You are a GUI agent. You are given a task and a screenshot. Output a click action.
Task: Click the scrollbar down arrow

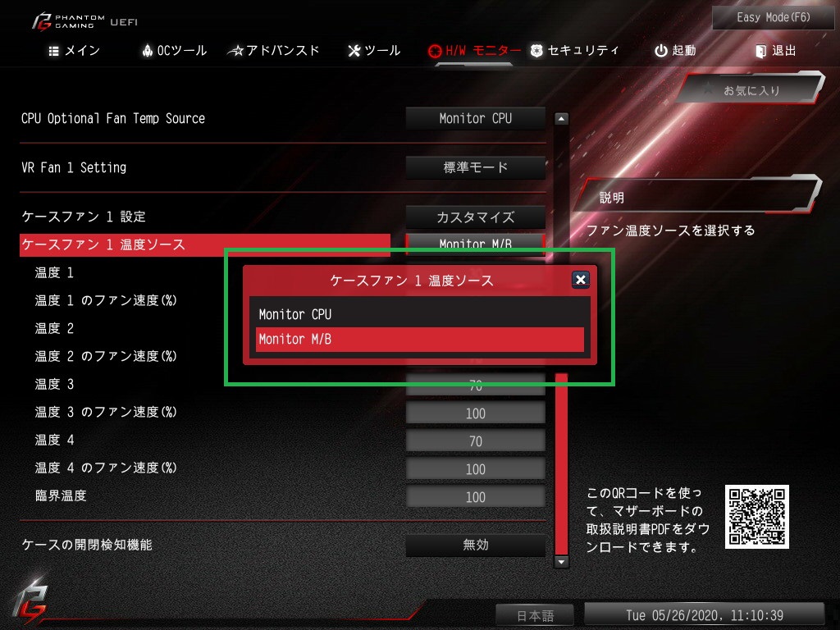point(561,562)
